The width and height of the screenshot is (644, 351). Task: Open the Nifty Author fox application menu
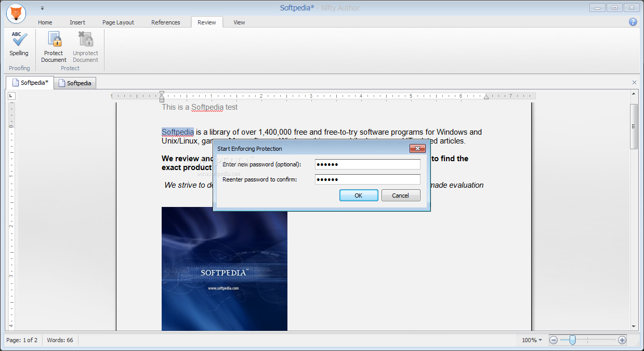pos(17,14)
